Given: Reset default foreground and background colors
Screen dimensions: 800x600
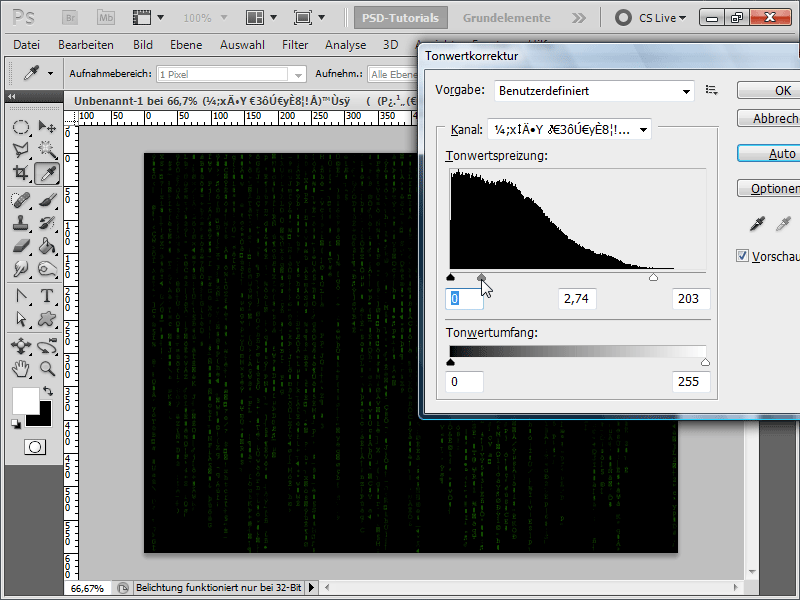Looking at the screenshot, I should pos(16,424).
